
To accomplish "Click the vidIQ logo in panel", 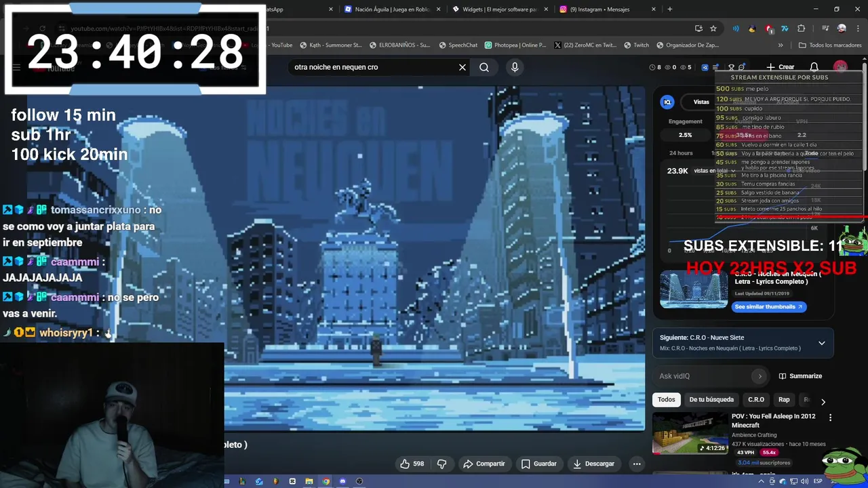I will [667, 102].
